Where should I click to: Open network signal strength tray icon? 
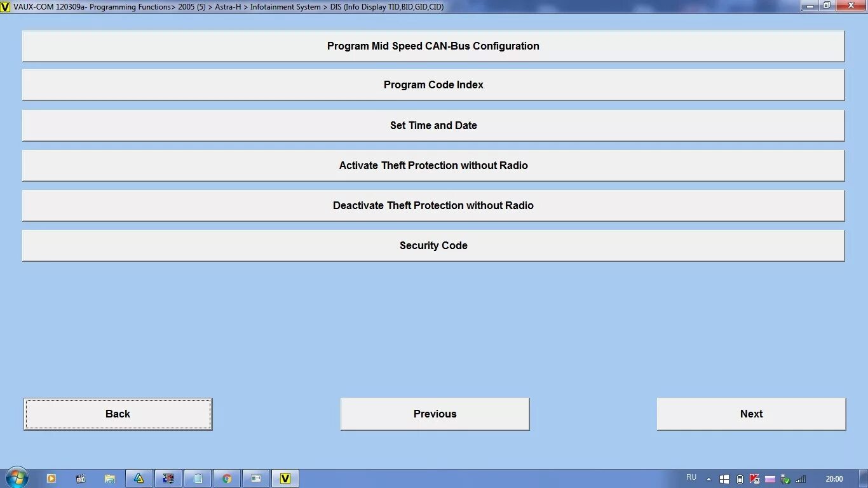click(801, 479)
